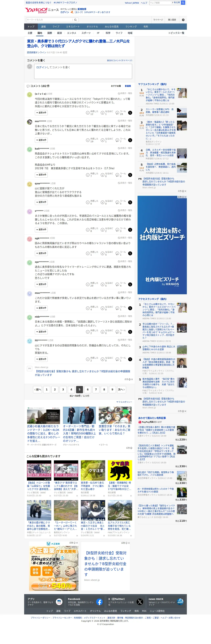Expand 返信0件 under xpr********'s comment
The image size is (211, 644).
(41, 285)
